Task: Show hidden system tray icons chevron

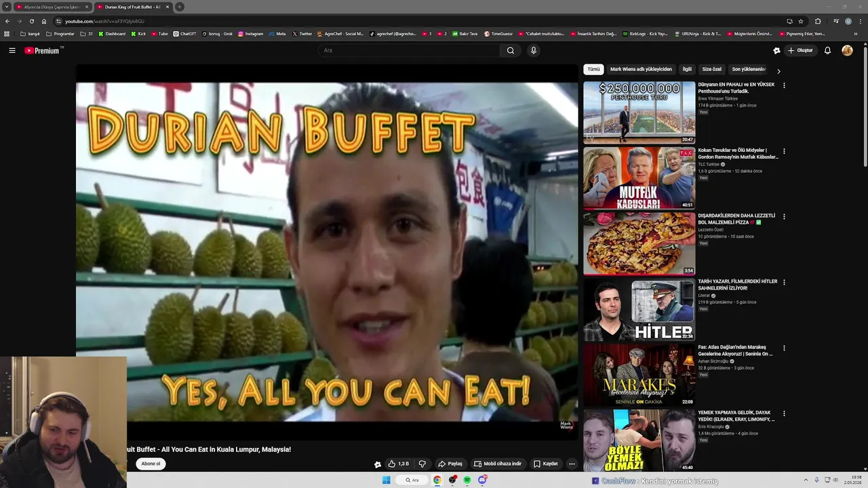Action: click(x=806, y=480)
